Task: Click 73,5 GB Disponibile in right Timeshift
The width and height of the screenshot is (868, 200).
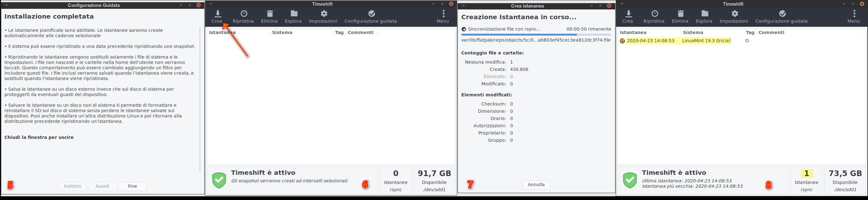Action: (845, 181)
